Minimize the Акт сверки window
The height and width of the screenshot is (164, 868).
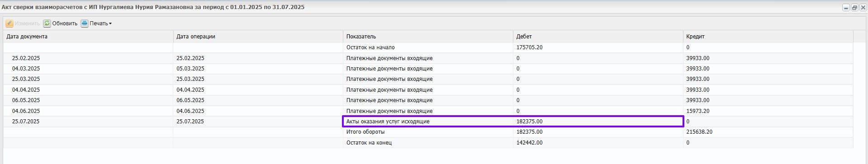(846, 8)
